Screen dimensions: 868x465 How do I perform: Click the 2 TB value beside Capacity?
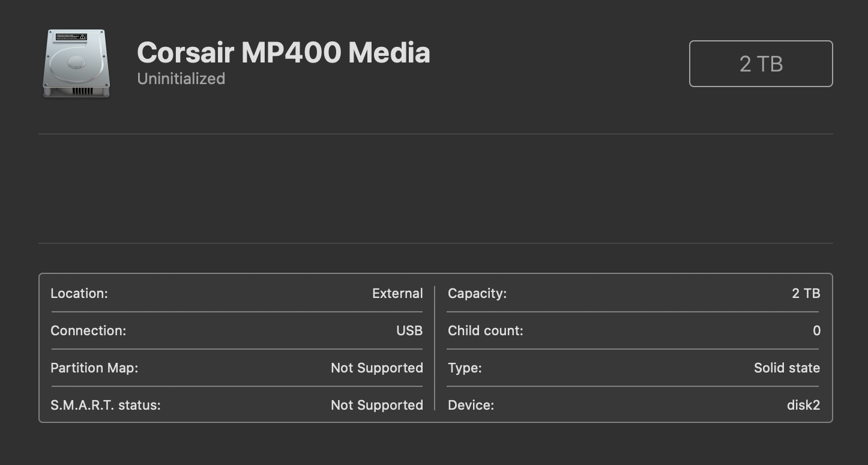click(806, 293)
